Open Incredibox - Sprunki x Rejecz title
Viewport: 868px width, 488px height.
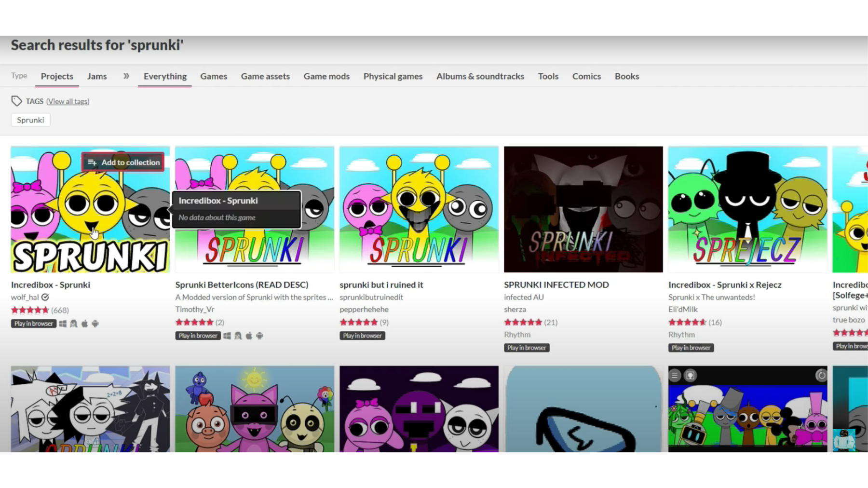[725, 285]
